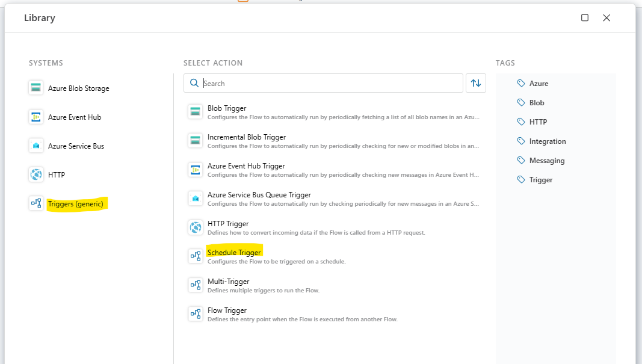Click the Flow Trigger icon

coord(195,313)
